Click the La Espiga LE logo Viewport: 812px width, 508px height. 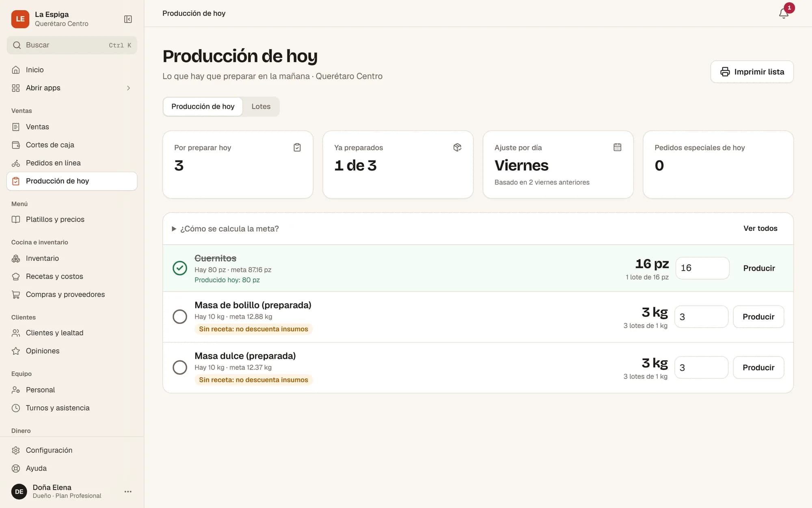coord(20,19)
